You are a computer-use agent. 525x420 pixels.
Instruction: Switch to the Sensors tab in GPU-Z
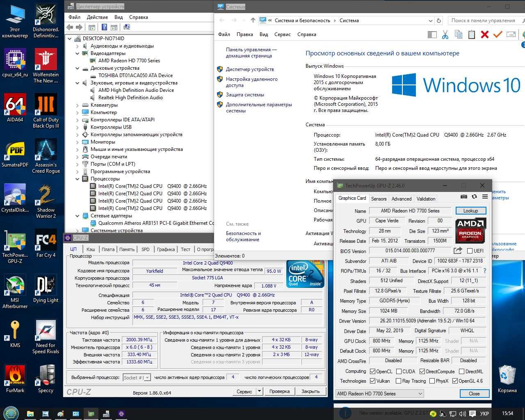[x=379, y=199]
